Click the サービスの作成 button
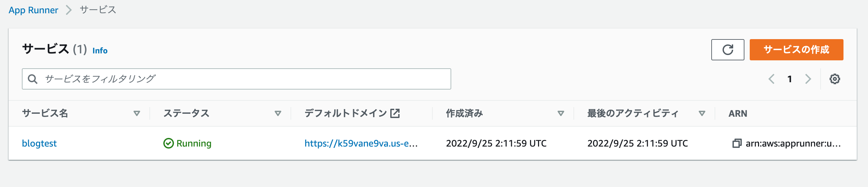 [x=796, y=49]
